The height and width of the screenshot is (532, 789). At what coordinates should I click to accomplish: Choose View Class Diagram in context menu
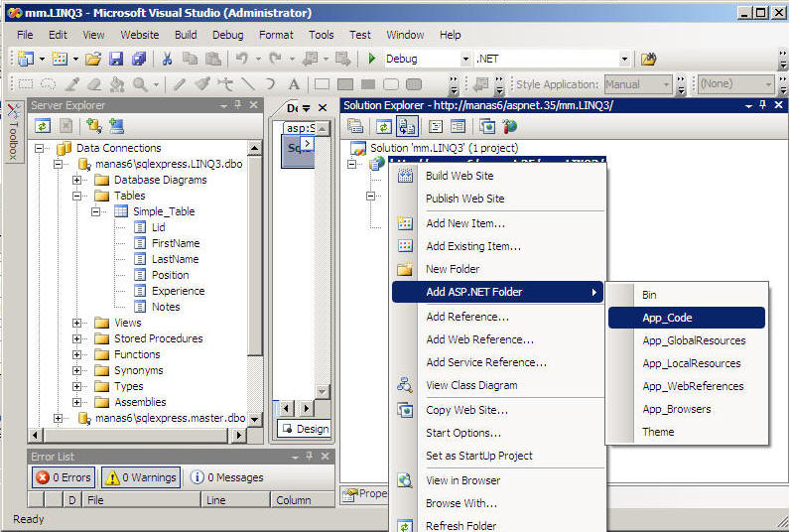tap(497, 385)
